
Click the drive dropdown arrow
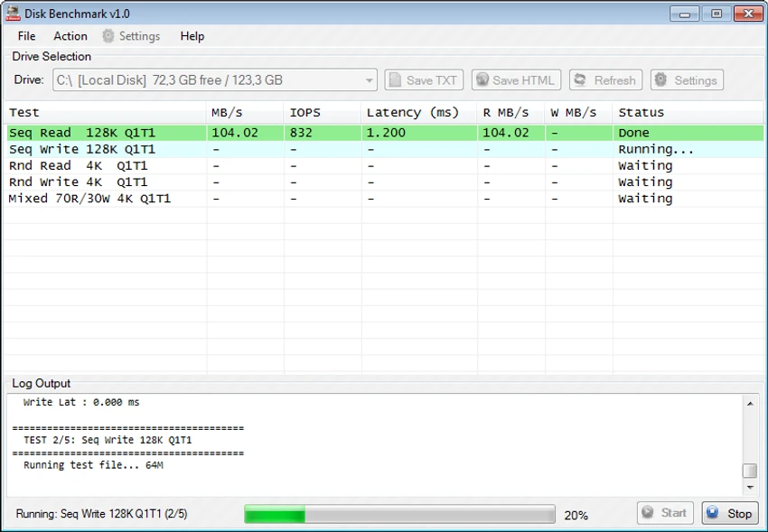tap(370, 80)
